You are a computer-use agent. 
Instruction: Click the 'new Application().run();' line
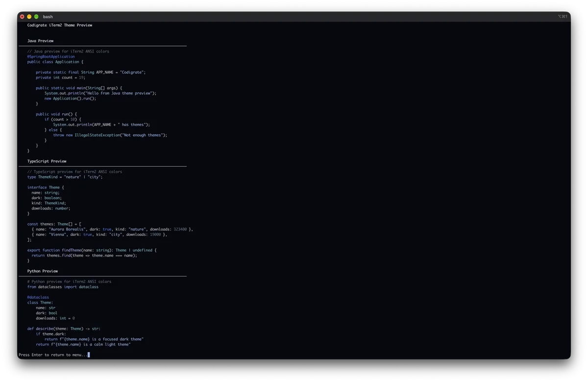coord(71,98)
